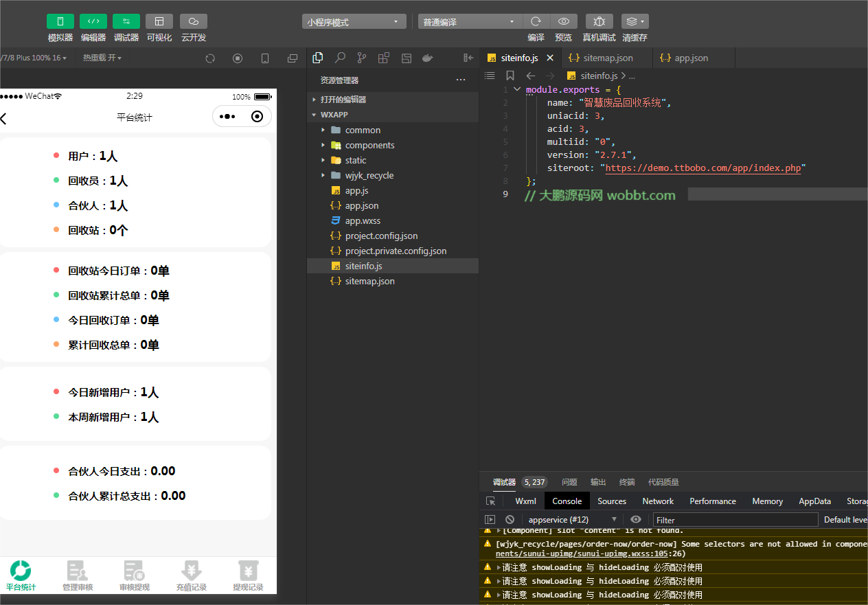Open the real device debugging icon
The width and height of the screenshot is (868, 605).
(x=599, y=21)
